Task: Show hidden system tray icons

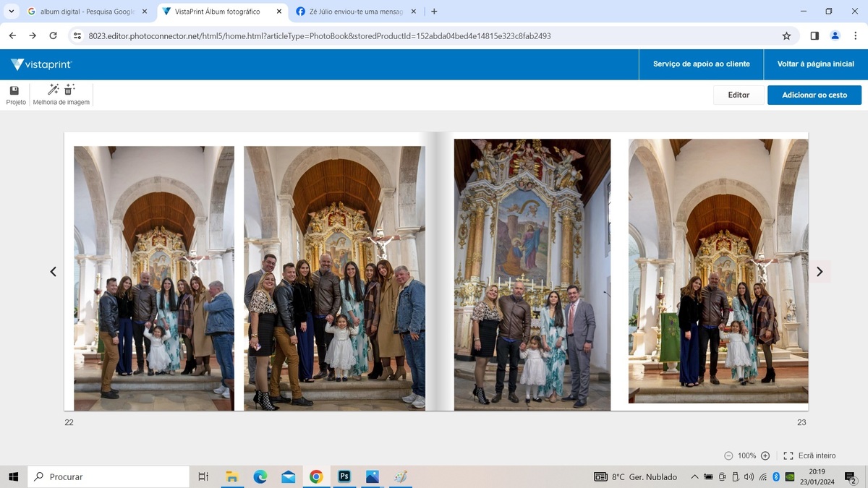Action: pyautogui.click(x=694, y=477)
